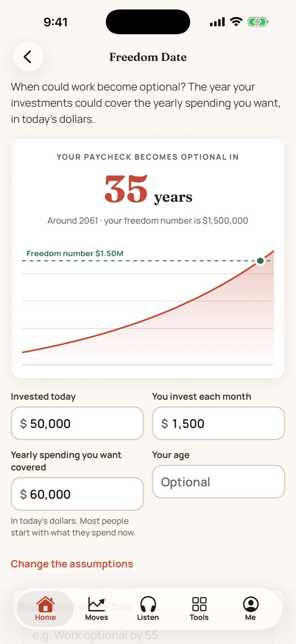Expand the Change the assumptions section
Screen dimensions: 296x644
[72, 564]
